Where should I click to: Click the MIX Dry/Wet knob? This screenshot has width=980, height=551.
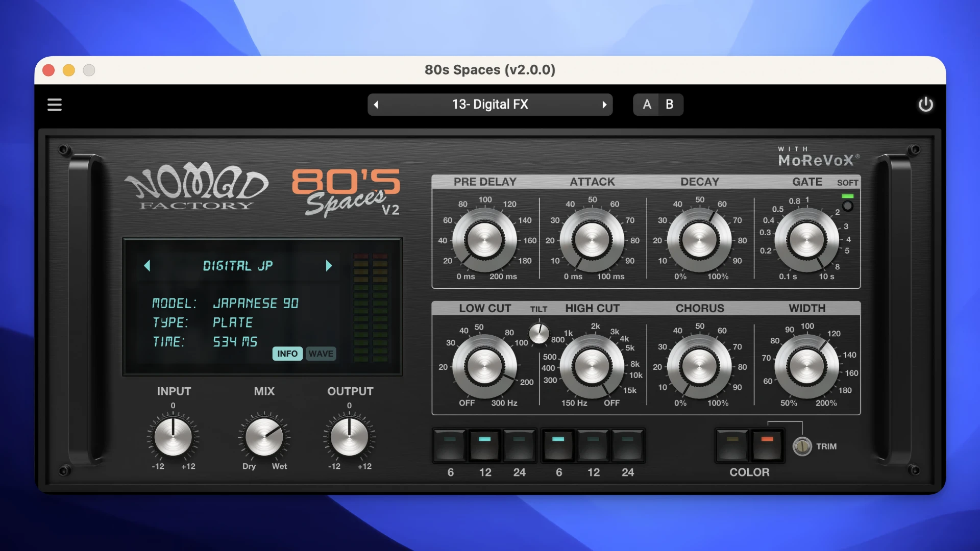pyautogui.click(x=264, y=437)
